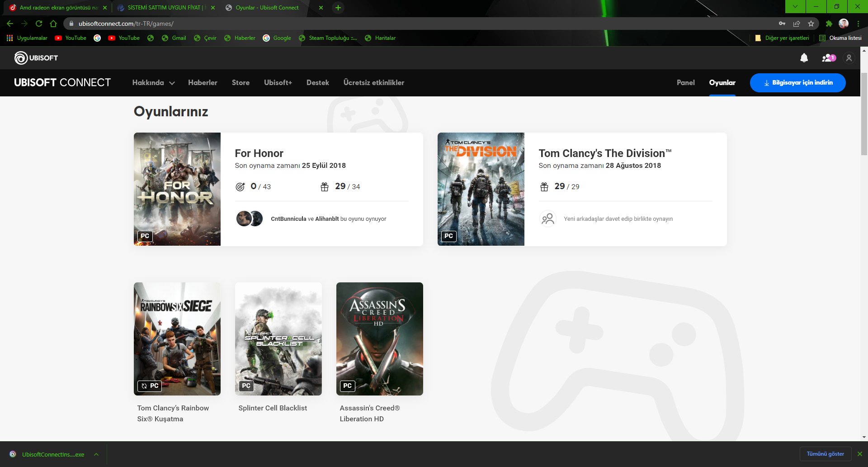Viewport: 868px width, 467px height.
Task: Open the notifications bell
Action: [804, 58]
